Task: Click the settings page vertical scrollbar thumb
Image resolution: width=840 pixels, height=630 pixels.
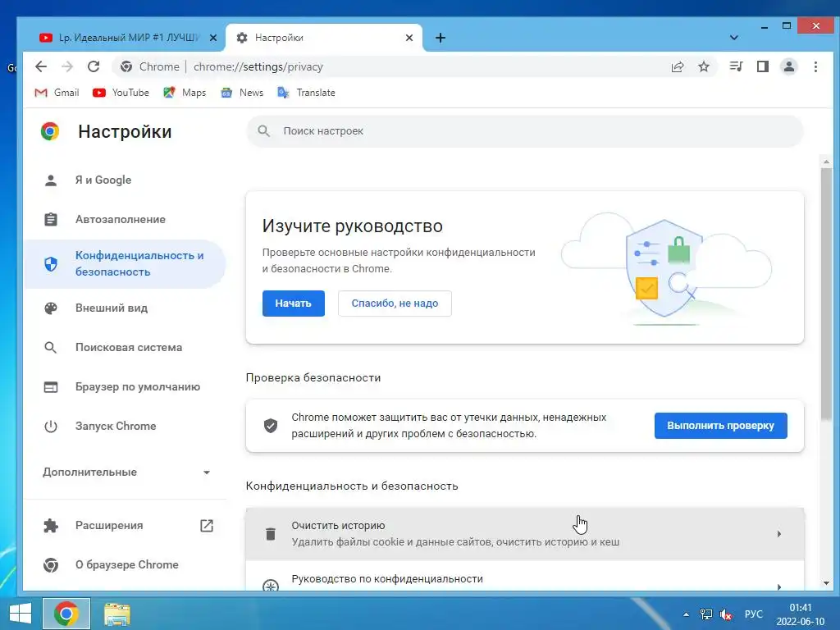Action: click(826, 294)
